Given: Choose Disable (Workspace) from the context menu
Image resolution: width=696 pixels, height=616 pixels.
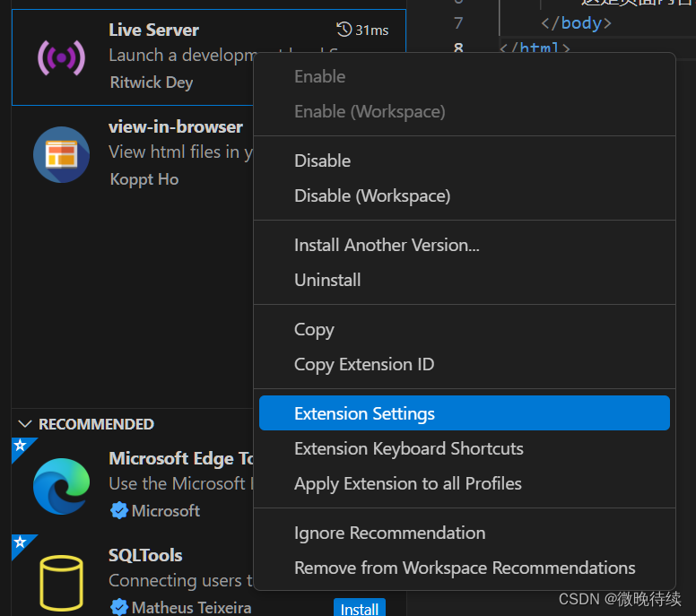Looking at the screenshot, I should tap(465, 195).
